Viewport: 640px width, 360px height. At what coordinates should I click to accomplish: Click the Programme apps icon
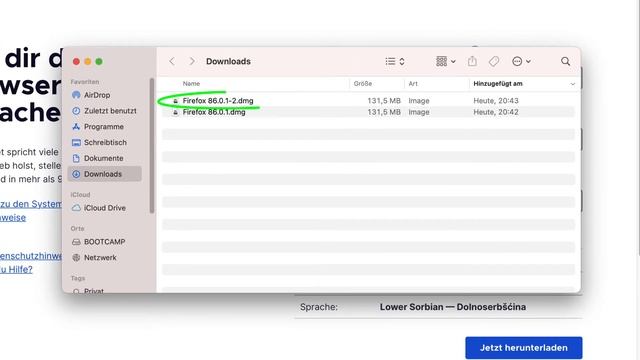tap(76, 127)
